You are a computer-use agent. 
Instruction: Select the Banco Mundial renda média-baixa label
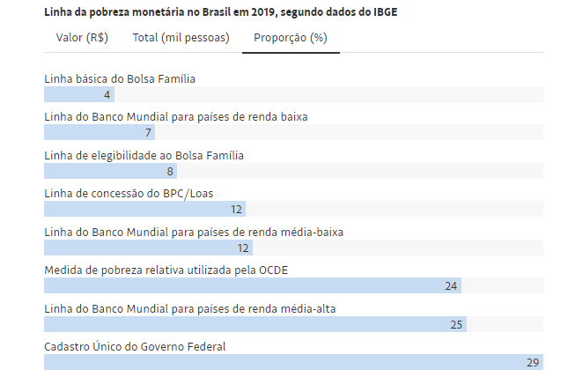click(x=194, y=232)
